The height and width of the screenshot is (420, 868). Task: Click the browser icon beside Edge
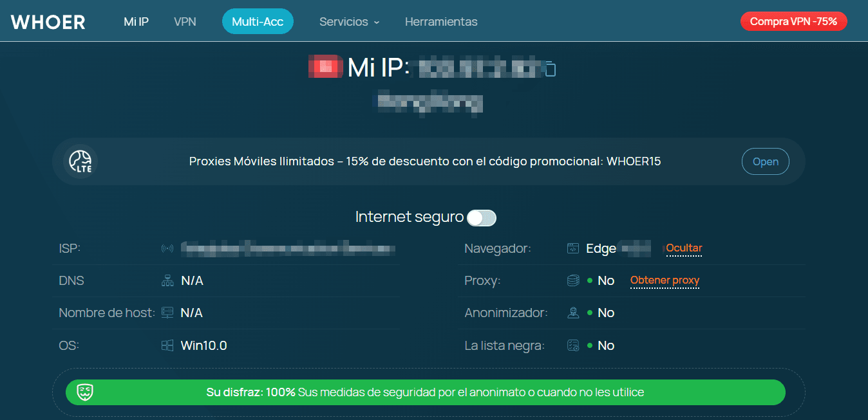tap(572, 248)
